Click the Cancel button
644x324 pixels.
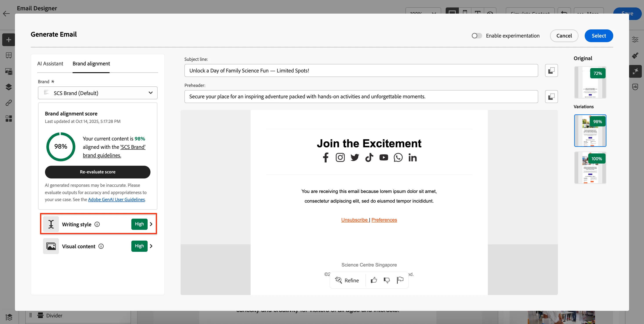[x=564, y=36]
